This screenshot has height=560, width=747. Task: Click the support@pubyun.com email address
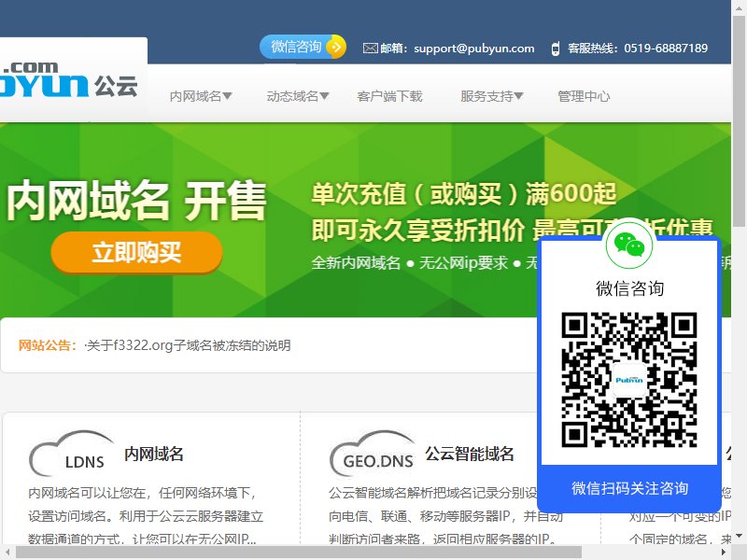click(474, 49)
